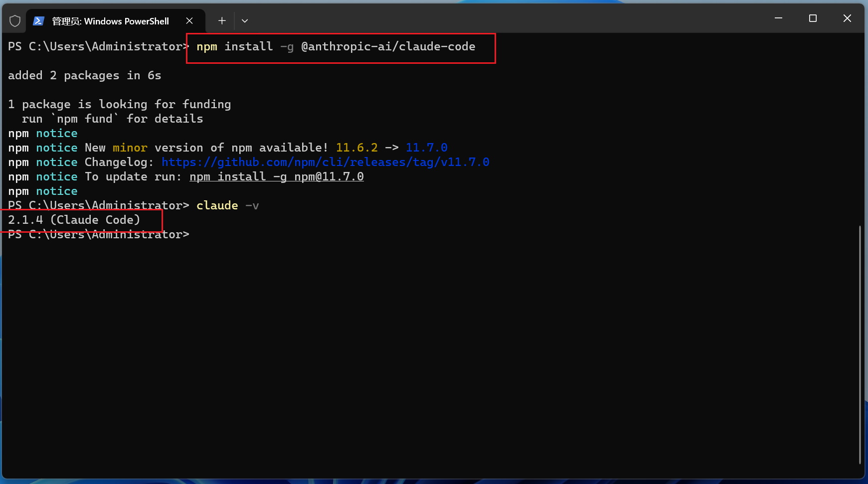Click the yellow 11.6.2 version number
Image resolution: width=868 pixels, height=484 pixels.
[356, 148]
